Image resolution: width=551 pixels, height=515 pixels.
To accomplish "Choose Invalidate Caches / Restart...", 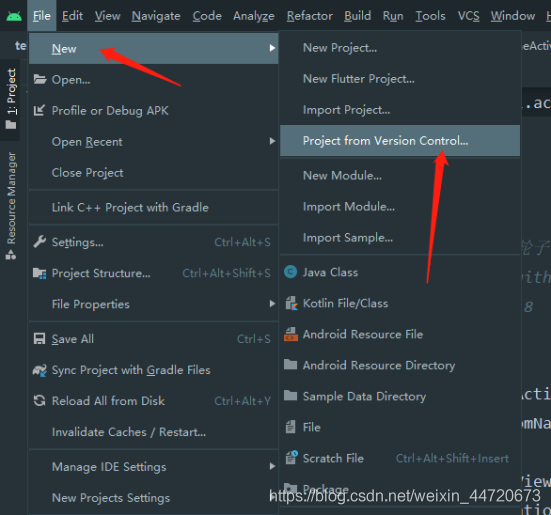I will coord(154,432).
